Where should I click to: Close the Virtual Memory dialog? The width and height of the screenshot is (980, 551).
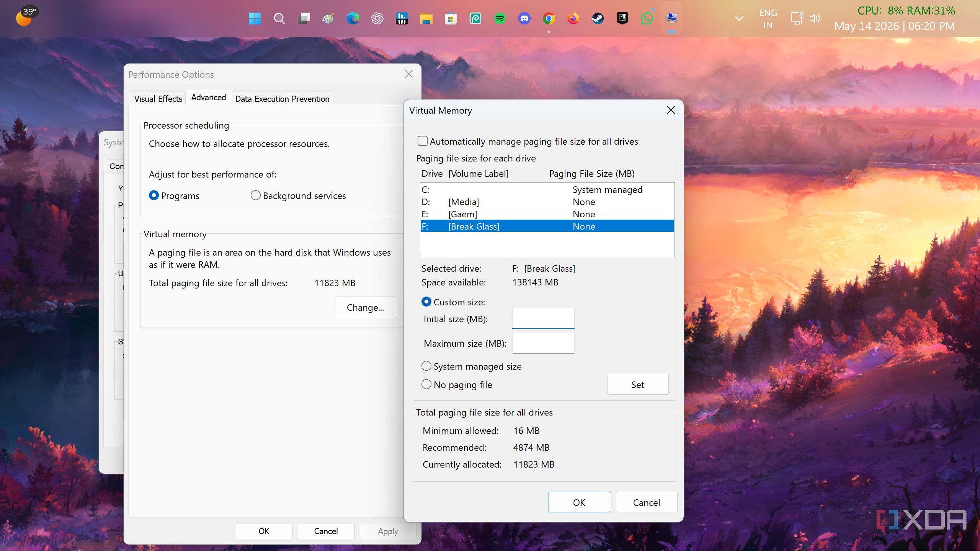[x=671, y=110]
